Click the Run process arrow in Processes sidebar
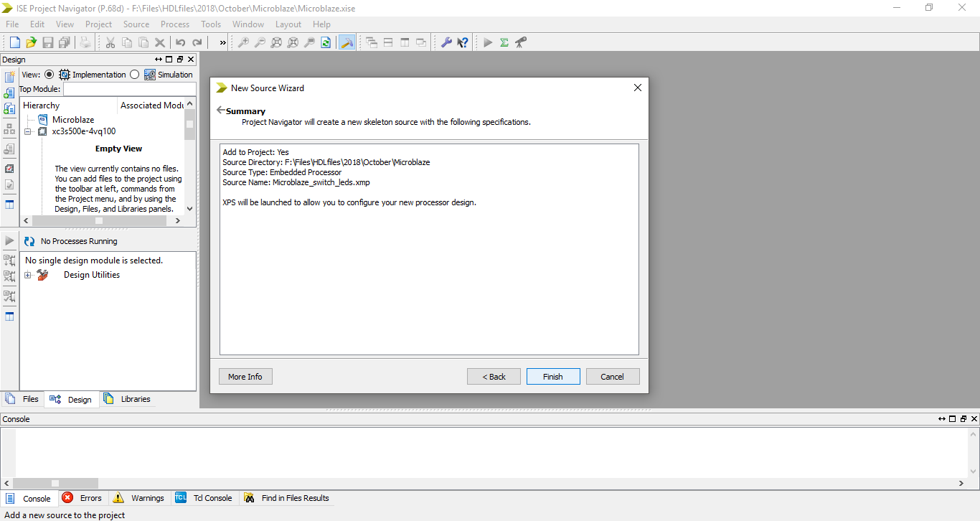This screenshot has width=980, height=521. [x=9, y=240]
